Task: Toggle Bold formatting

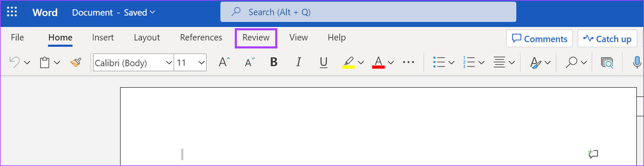Action: 274,62
